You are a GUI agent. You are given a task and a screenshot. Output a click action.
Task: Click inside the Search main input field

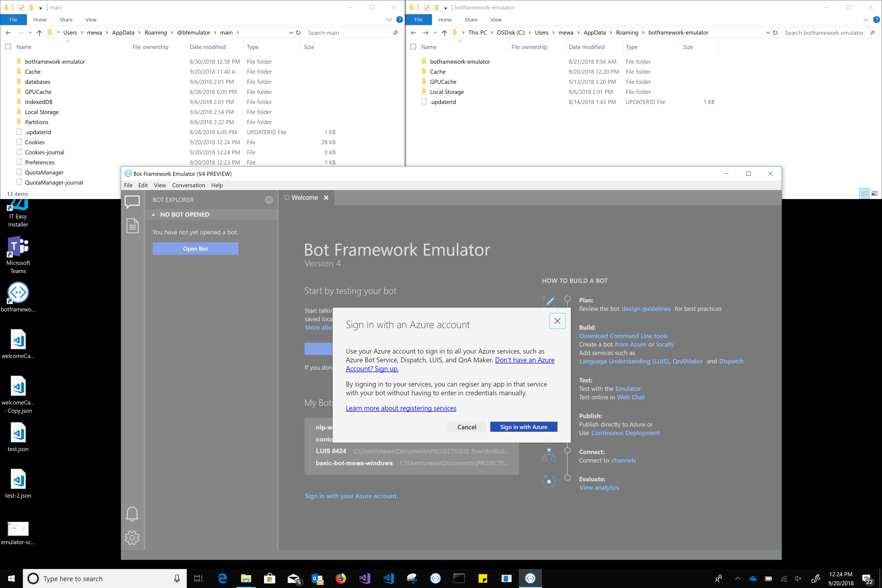click(349, 33)
